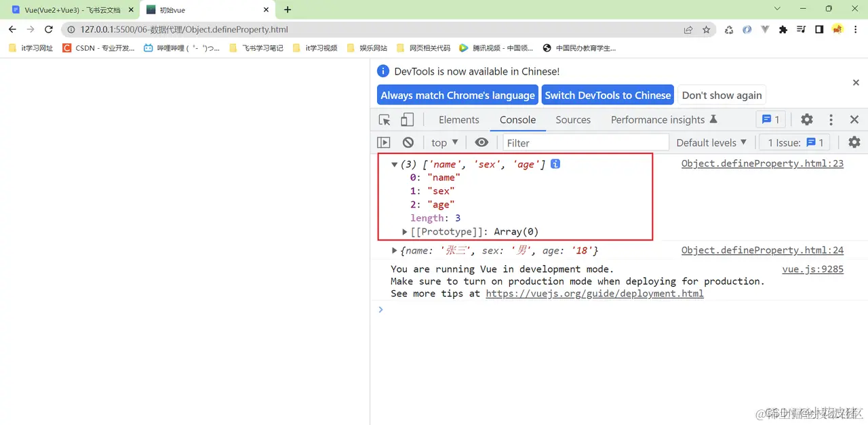Click Don't show again

coord(722,96)
